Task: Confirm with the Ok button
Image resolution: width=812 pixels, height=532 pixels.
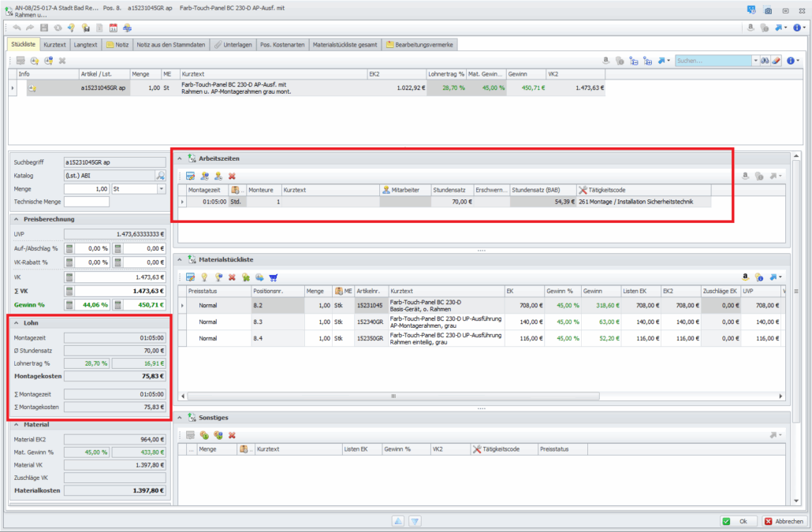Action: (x=737, y=521)
